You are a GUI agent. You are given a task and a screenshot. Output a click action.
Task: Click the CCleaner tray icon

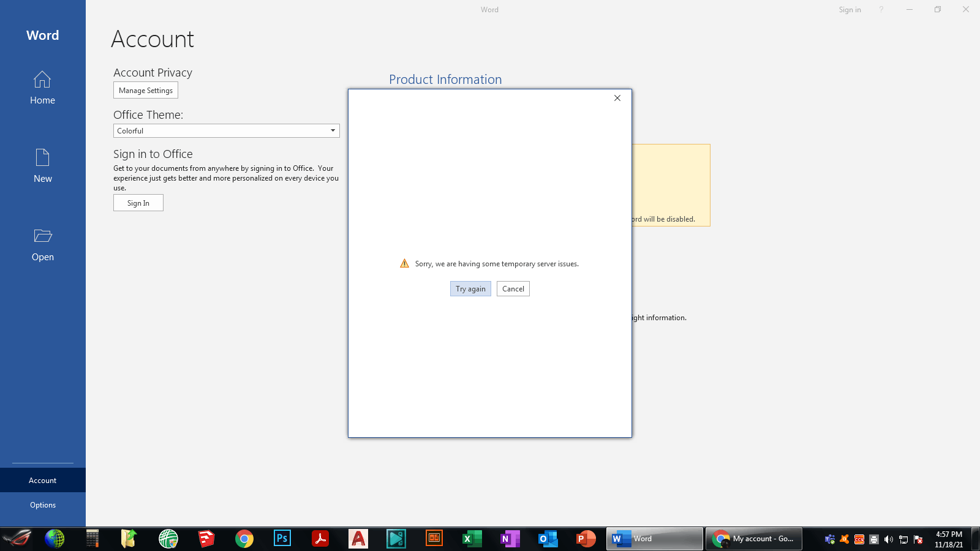click(859, 539)
